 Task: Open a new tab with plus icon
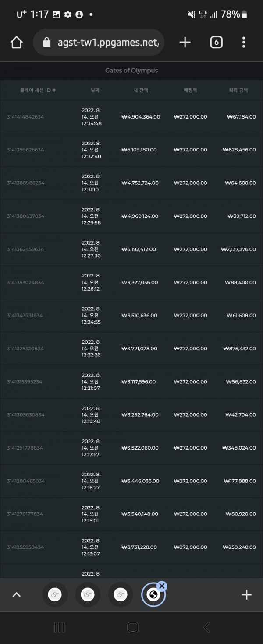pyautogui.click(x=185, y=42)
